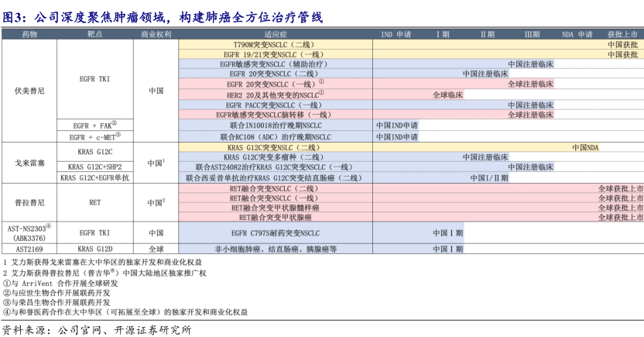644x337 pixels.
Task: Click the 全球临床 label in HER2 row
Action: 447,95
